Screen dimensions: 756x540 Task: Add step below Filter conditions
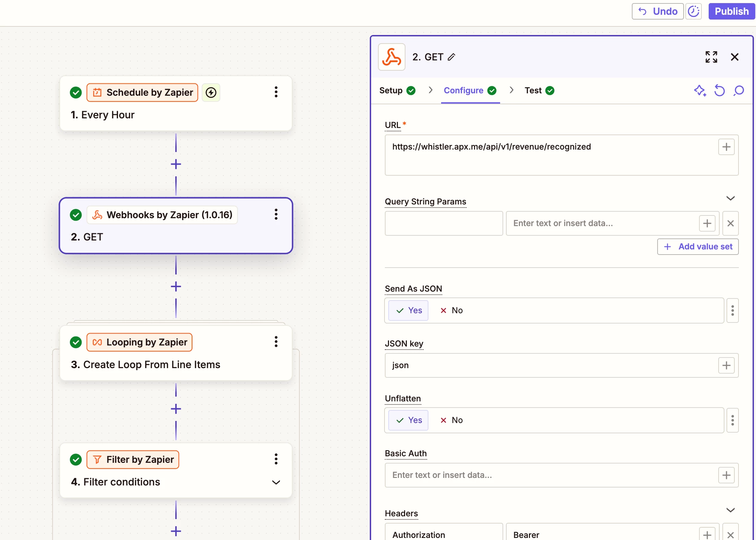[x=176, y=531]
